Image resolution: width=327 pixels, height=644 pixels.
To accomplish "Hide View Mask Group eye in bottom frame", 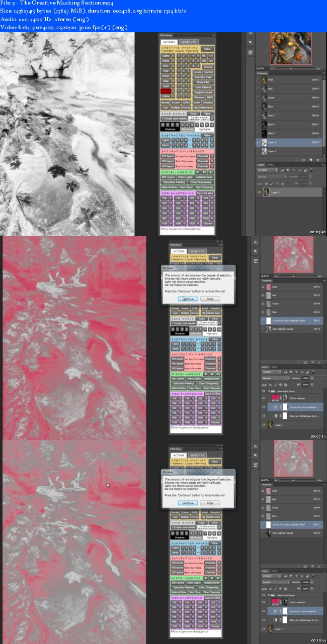I will [264, 595].
